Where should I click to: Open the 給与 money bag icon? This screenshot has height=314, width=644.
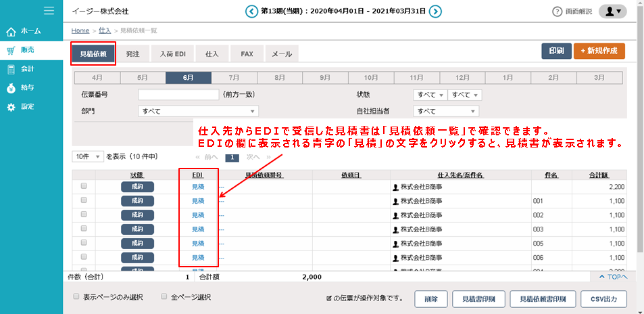11,88
